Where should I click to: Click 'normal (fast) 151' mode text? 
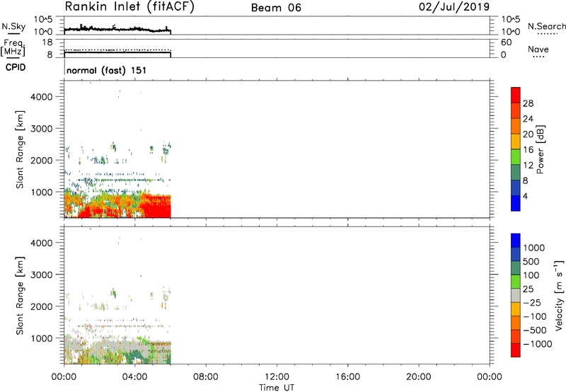coord(107,70)
